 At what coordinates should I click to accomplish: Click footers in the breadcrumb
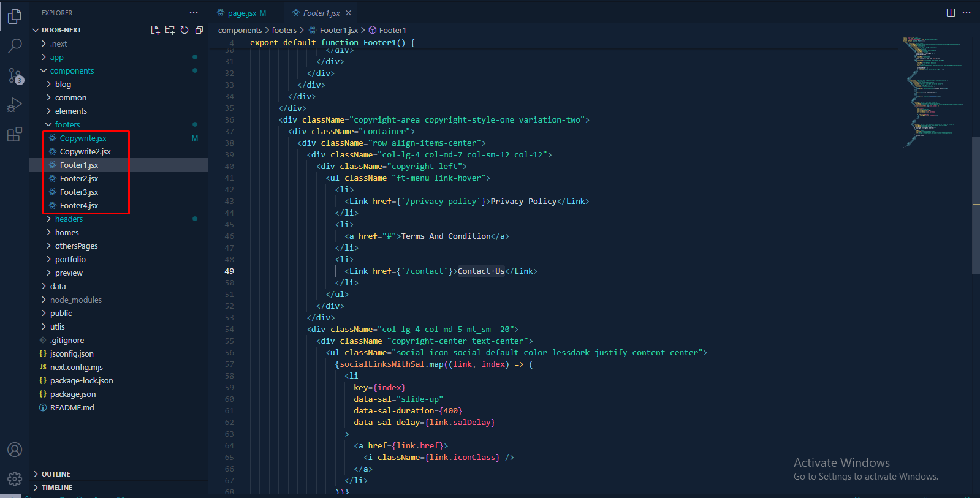[x=284, y=30]
